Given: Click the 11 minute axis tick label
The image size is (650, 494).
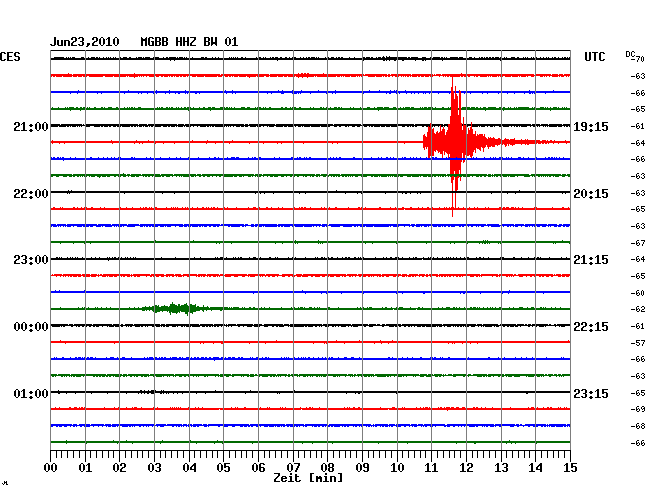Looking at the screenshot, I should click(431, 467).
